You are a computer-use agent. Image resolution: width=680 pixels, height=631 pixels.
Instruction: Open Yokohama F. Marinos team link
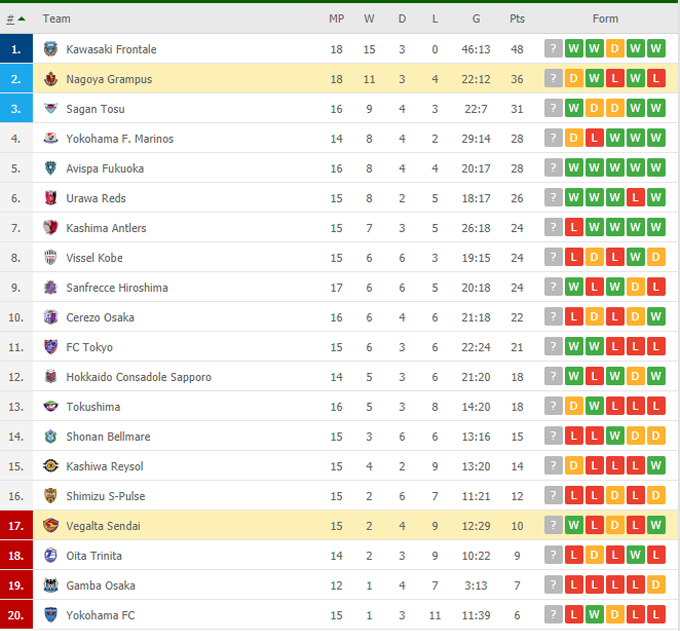(119, 139)
